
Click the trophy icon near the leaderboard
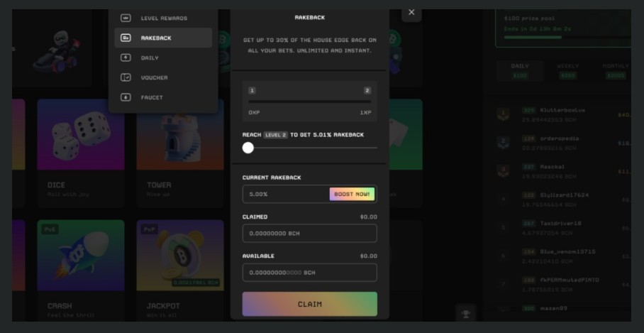pyautogui.click(x=465, y=312)
